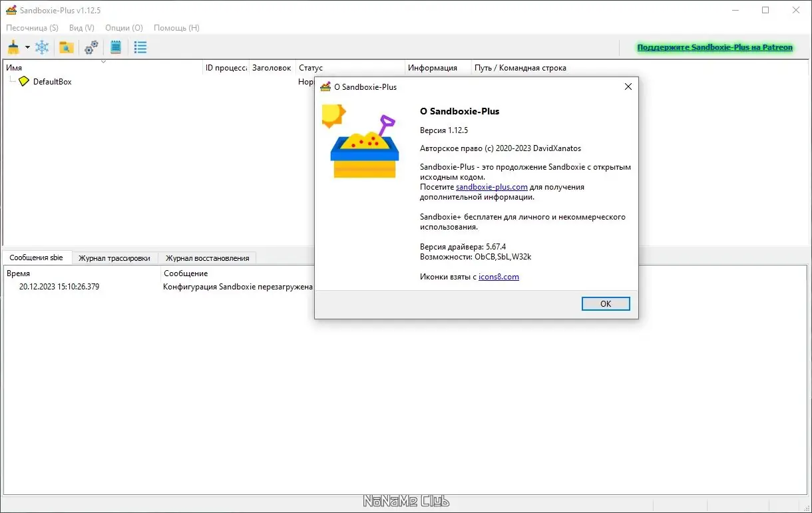Open the Вид (V) menu
The height and width of the screenshot is (513, 812).
pyautogui.click(x=82, y=28)
